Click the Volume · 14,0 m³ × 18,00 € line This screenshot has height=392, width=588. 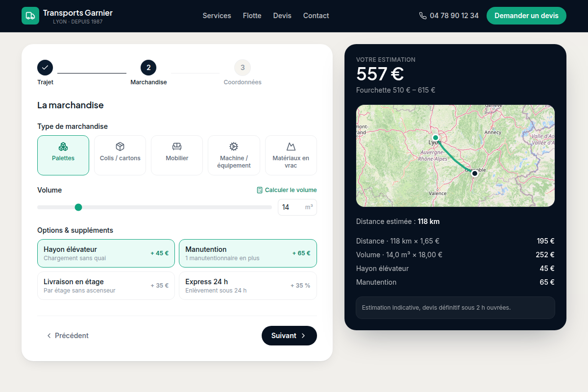399,255
